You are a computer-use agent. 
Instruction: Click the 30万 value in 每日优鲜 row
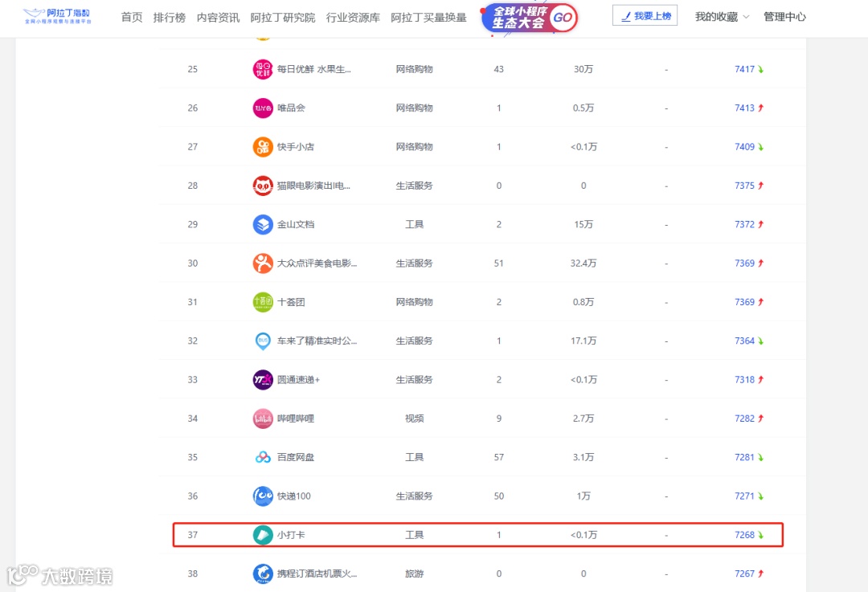coord(583,69)
